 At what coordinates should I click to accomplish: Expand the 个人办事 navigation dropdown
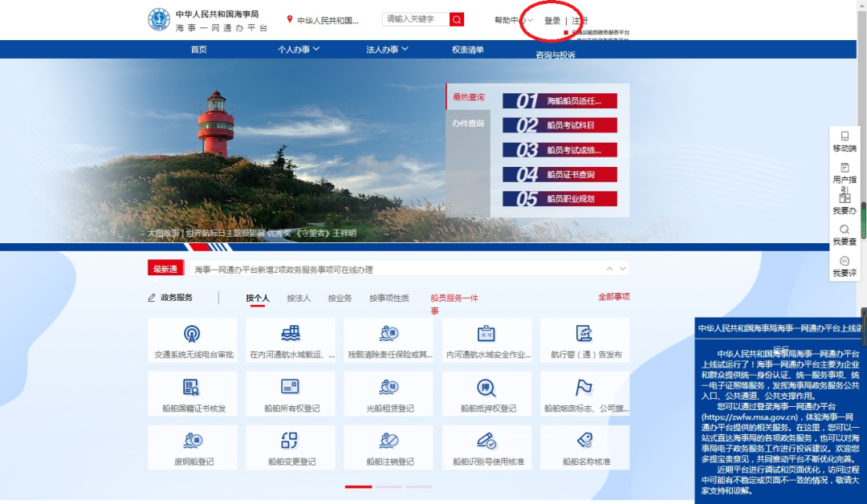coord(299,50)
